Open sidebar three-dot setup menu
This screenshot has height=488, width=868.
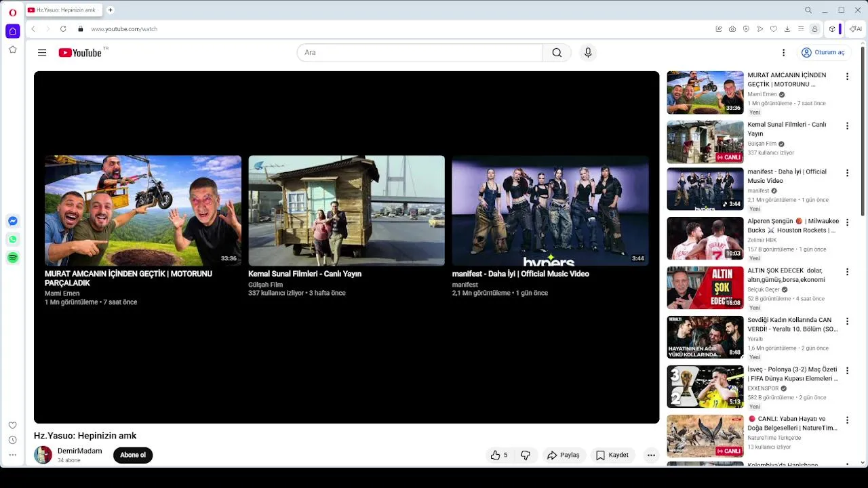click(12, 455)
